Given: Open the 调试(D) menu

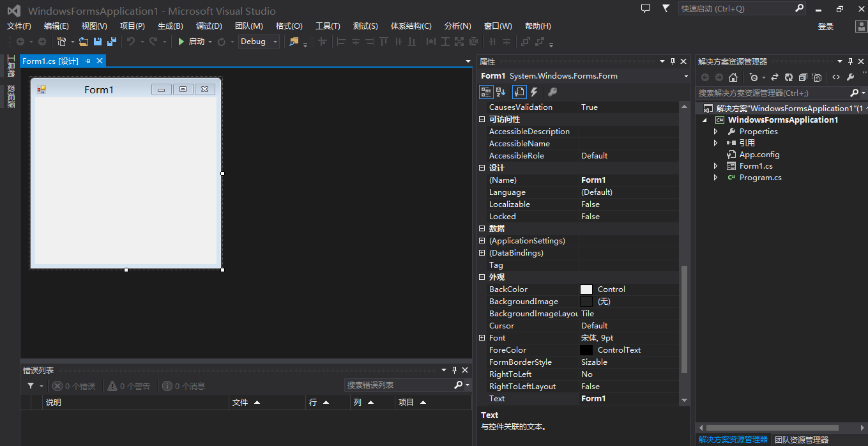Looking at the screenshot, I should [x=209, y=26].
